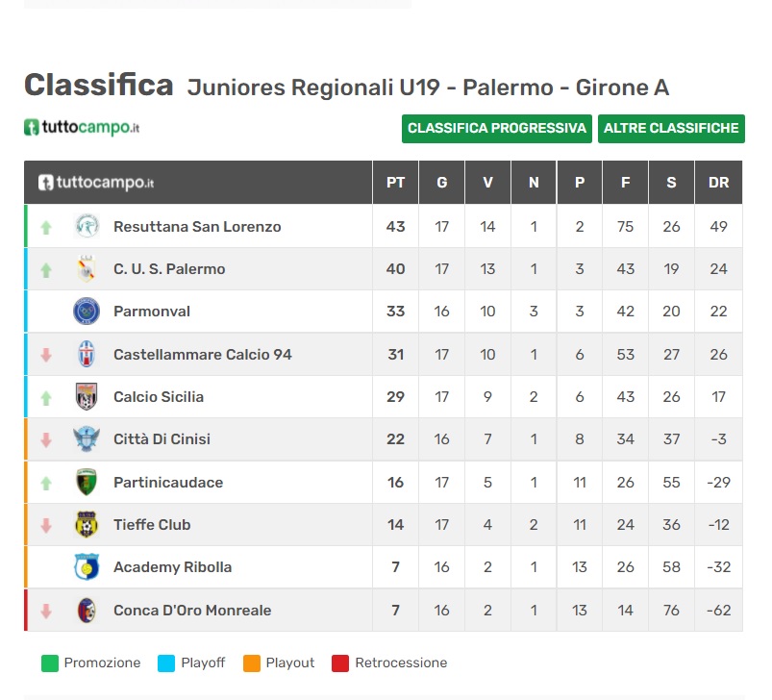Click the green Promozione legend swatch
Viewport: 772px width, 700px height.
pyautogui.click(x=50, y=663)
